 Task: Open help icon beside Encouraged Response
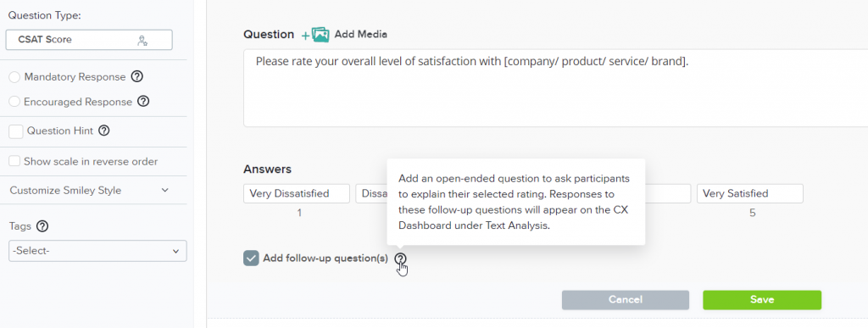[143, 102]
